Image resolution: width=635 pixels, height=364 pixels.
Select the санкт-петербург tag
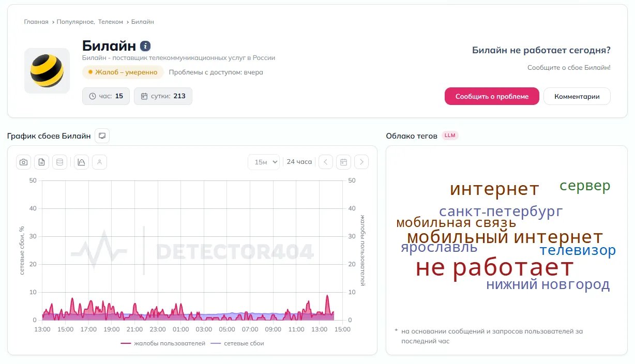pos(501,211)
